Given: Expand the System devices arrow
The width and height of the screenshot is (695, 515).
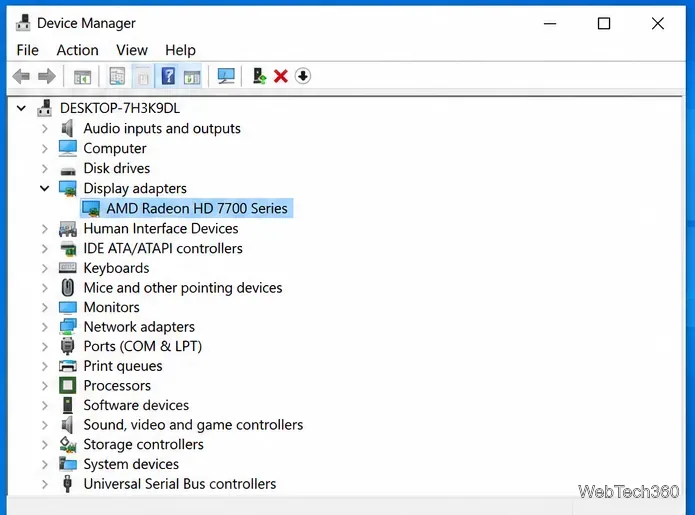Looking at the screenshot, I should point(44,464).
